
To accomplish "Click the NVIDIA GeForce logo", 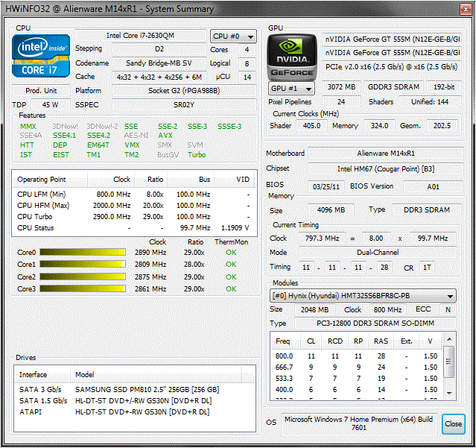I will coord(292,57).
